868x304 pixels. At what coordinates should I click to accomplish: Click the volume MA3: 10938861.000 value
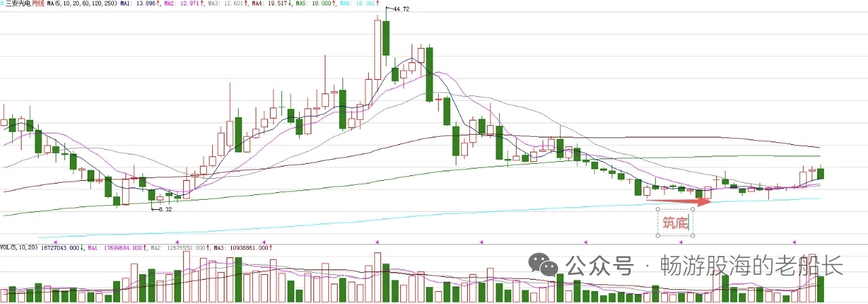coord(243,247)
